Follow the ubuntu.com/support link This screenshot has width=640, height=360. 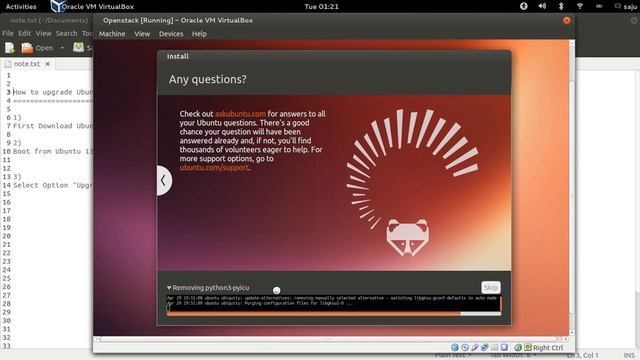(x=214, y=168)
